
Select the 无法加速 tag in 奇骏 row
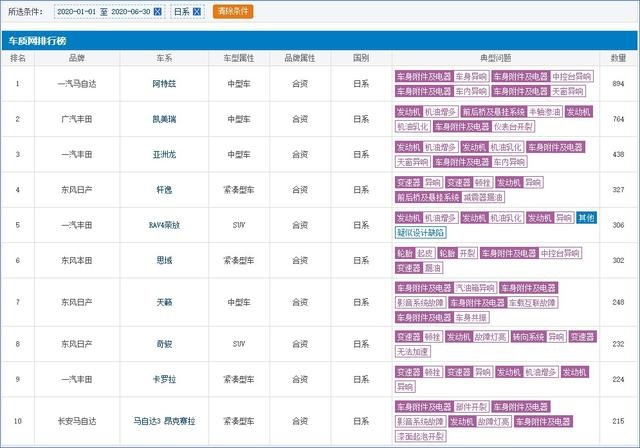click(413, 351)
